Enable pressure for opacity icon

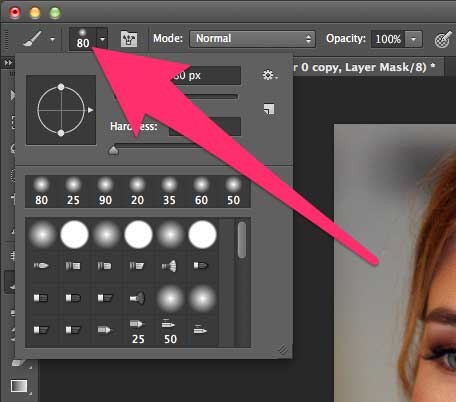pos(442,40)
